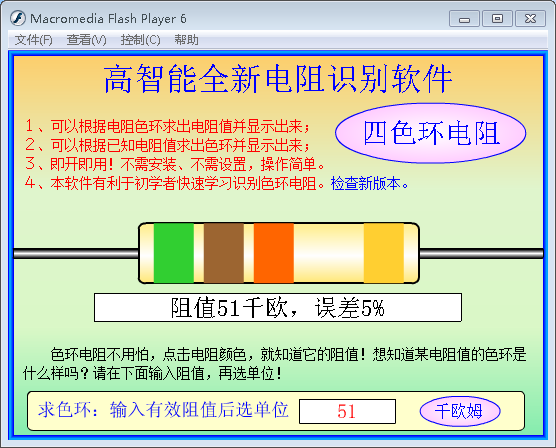This screenshot has height=448, width=556.
Task: Select the brown second color band
Action: point(224,253)
